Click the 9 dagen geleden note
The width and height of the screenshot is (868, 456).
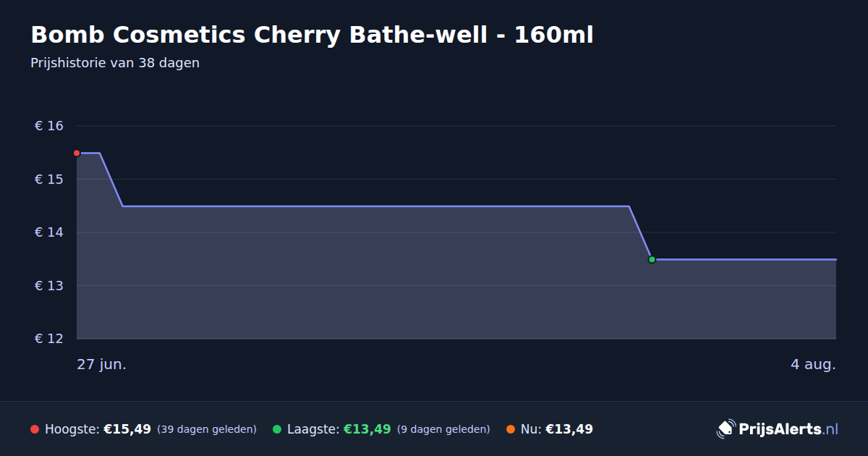[x=443, y=429]
